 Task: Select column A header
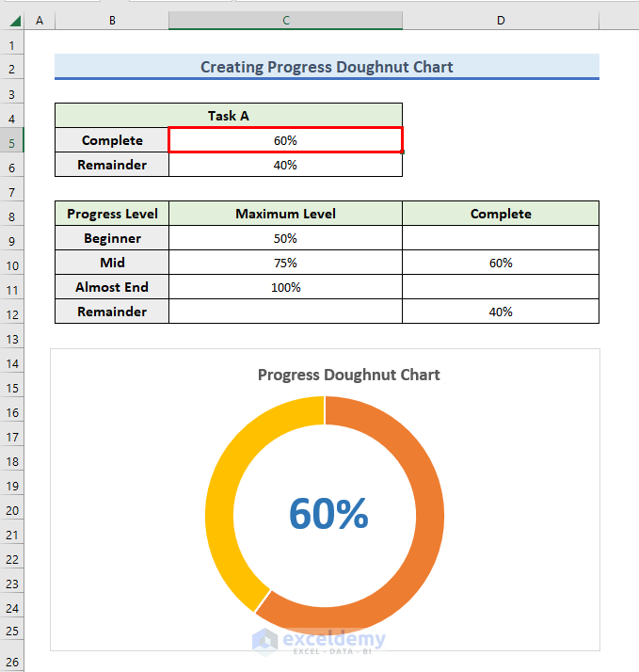[x=40, y=20]
